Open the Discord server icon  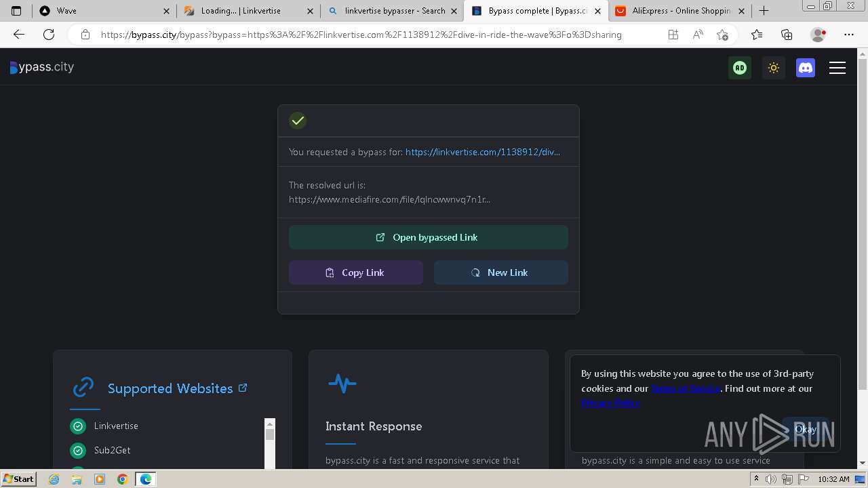pos(806,68)
